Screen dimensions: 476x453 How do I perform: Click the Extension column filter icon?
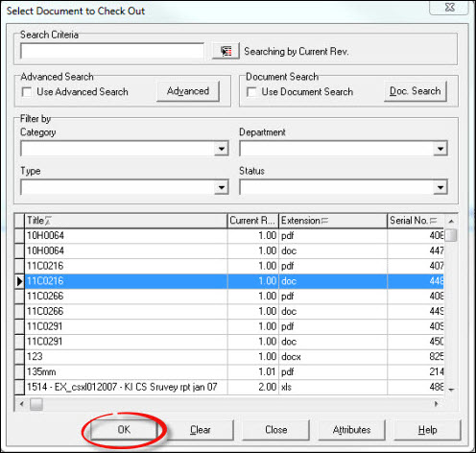tap(324, 221)
